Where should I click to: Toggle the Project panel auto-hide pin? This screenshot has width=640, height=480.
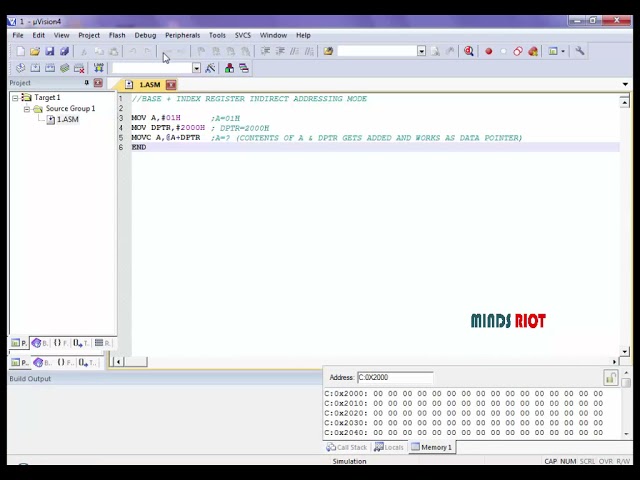[x=87, y=83]
